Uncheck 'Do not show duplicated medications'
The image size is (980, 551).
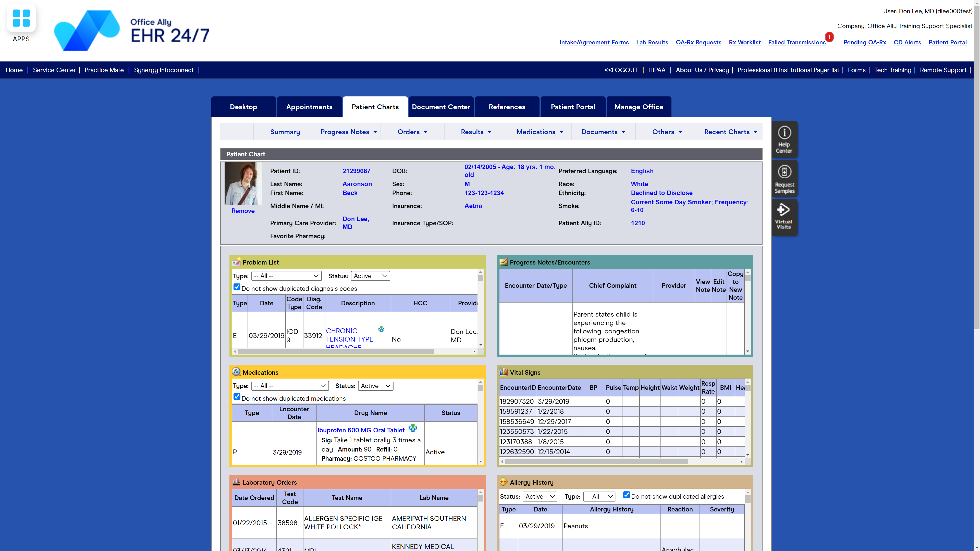pos(237,397)
